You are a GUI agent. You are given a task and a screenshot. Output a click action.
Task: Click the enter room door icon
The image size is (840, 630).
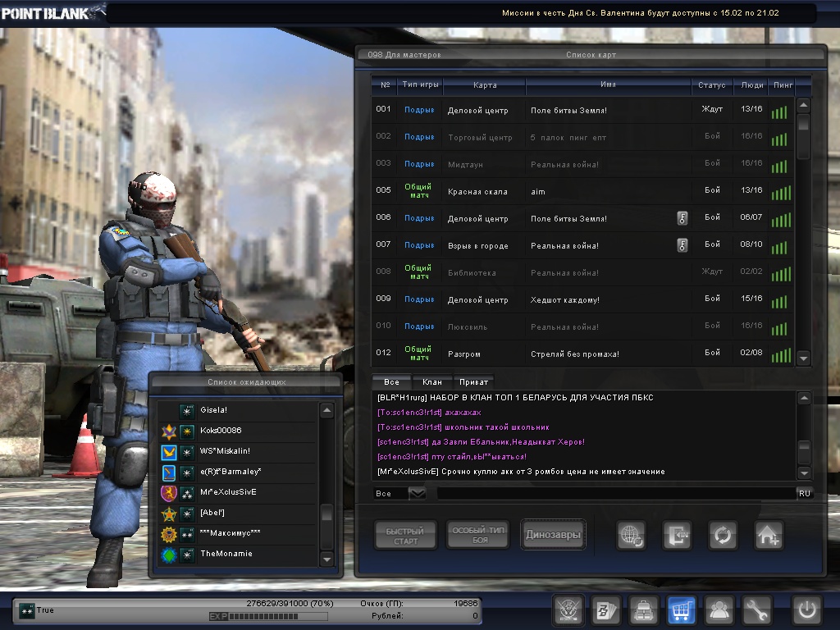678,535
